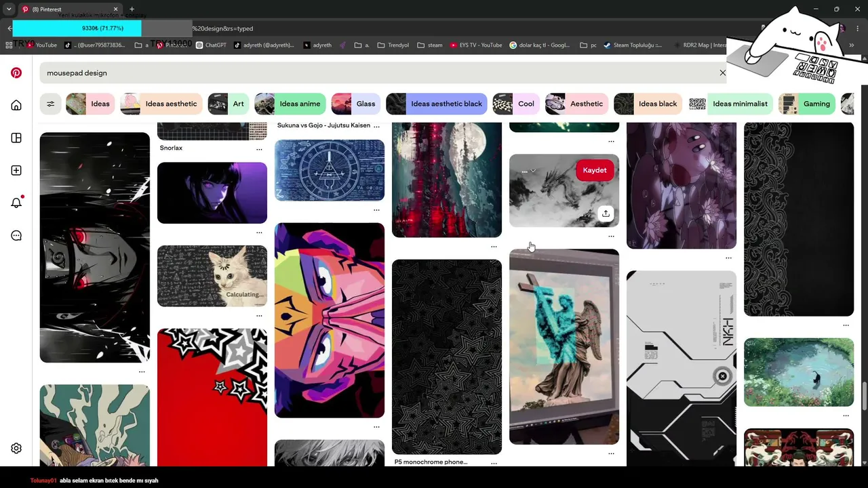868x488 pixels.
Task: Click the red Pinterest logo in the sidebar
Action: pyautogui.click(x=16, y=73)
